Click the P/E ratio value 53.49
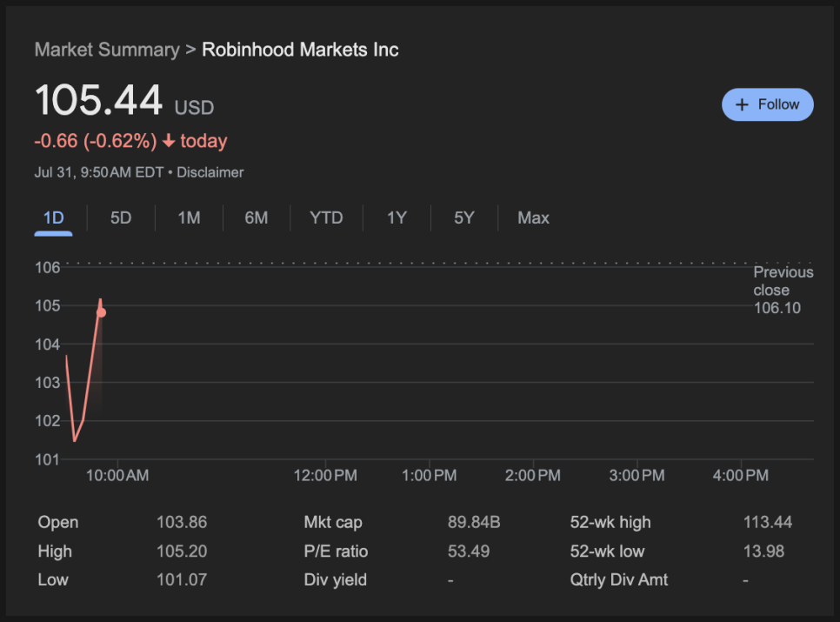840x622 pixels. pos(469,552)
